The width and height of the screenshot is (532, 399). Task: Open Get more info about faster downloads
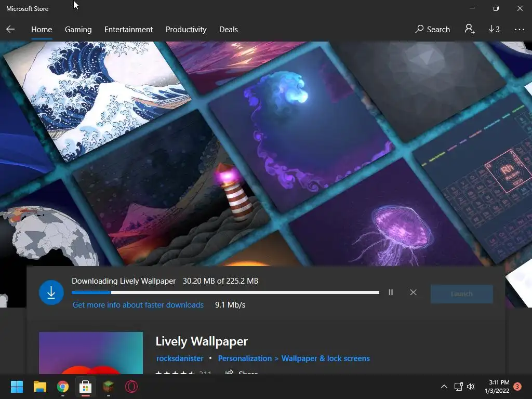138,304
